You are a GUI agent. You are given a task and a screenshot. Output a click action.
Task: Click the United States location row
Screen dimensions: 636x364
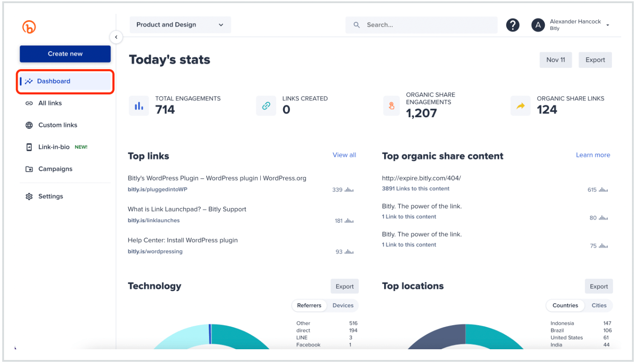[x=581, y=338]
